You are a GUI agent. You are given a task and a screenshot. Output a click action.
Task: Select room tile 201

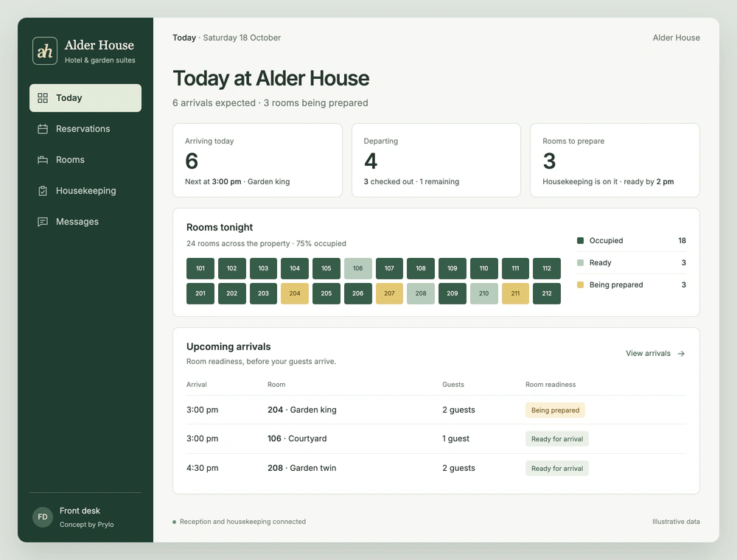200,293
